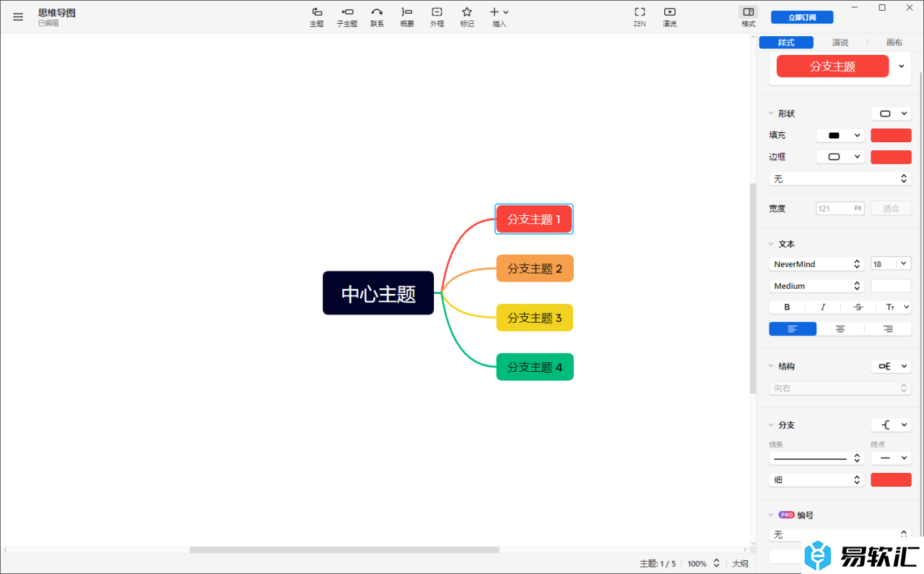Image resolution: width=924 pixels, height=574 pixels.
Task: Align text right
Action: click(x=888, y=329)
